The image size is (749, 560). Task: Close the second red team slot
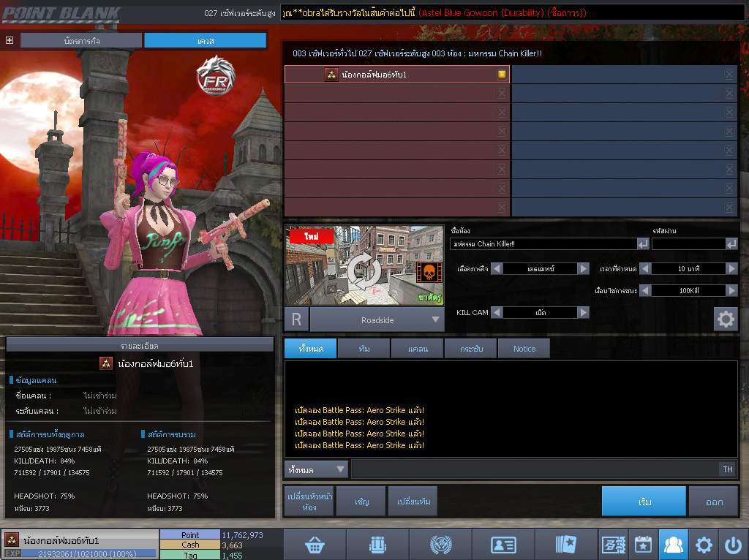coord(502,94)
